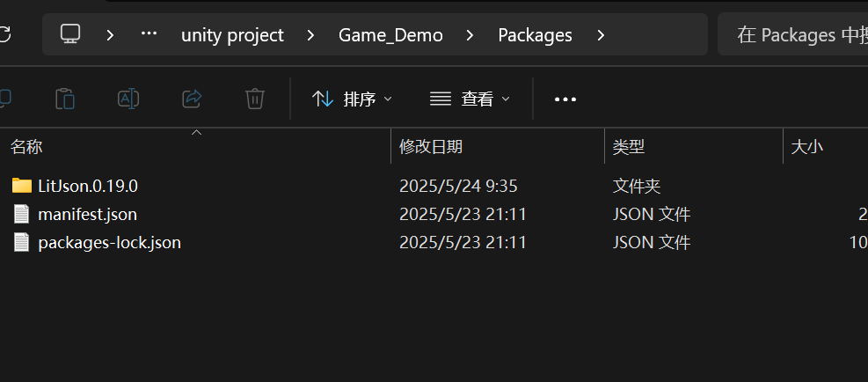868x382 pixels.
Task: Sort by 名称 column header
Action: click(26, 147)
